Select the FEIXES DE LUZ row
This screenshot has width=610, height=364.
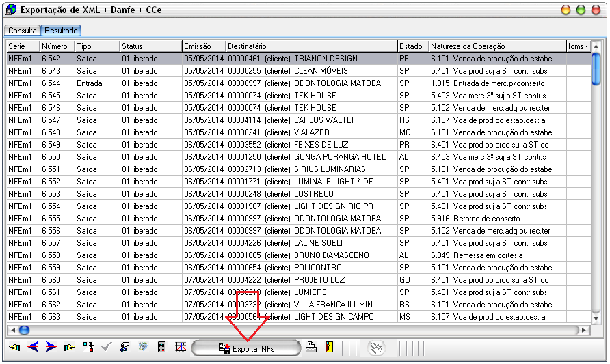coord(299,145)
